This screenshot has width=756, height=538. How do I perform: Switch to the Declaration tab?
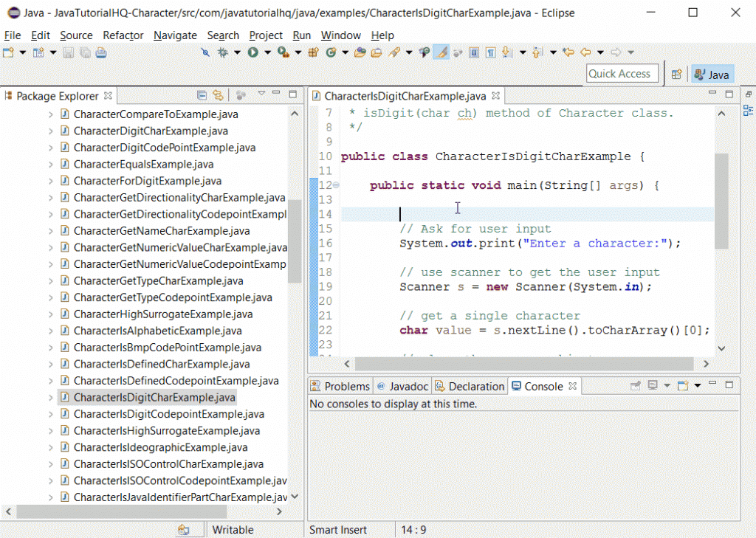(470, 386)
